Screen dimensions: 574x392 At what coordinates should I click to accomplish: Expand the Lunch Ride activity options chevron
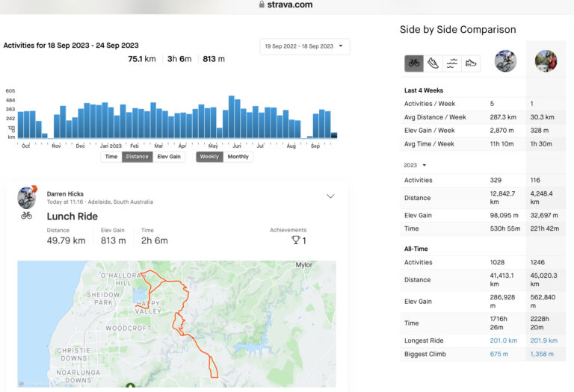pyautogui.click(x=330, y=196)
